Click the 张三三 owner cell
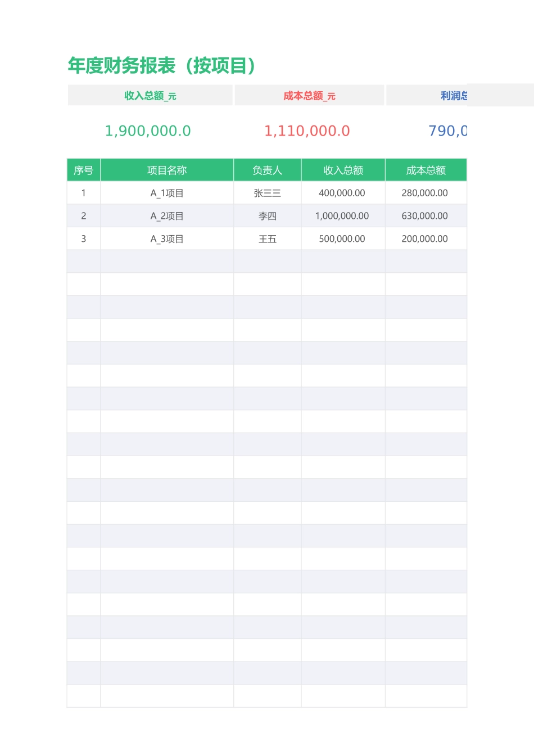Viewport: 534px width, 756px height. (267, 193)
